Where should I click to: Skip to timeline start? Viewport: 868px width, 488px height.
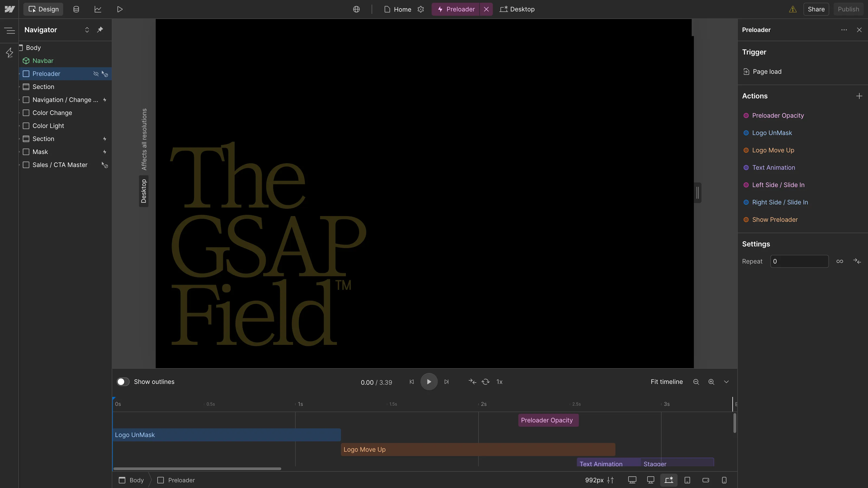411,381
